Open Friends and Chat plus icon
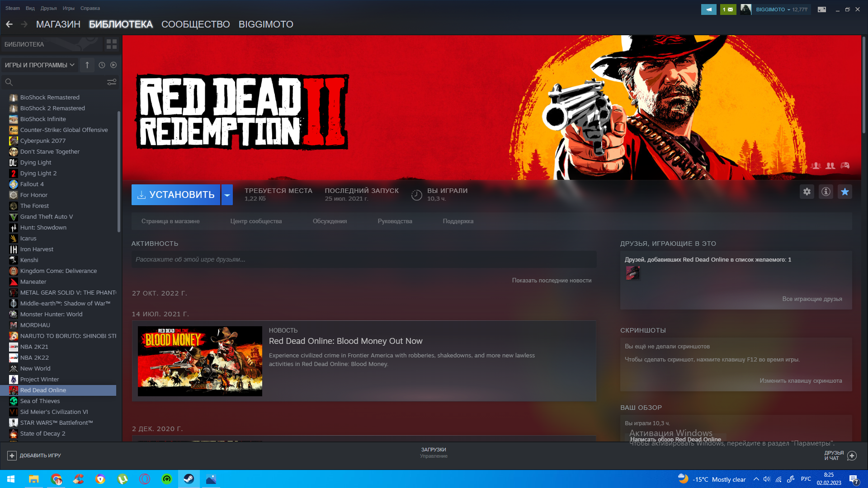868x488 pixels. pyautogui.click(x=852, y=455)
